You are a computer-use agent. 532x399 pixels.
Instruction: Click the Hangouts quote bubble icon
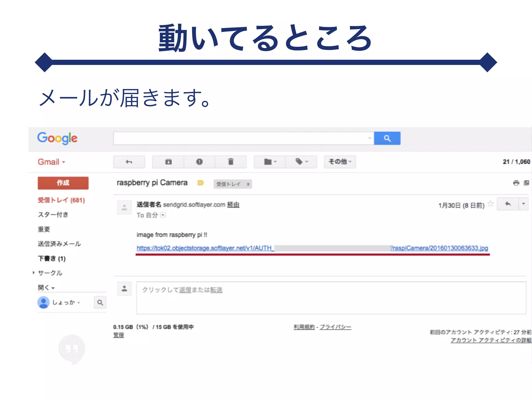[72, 349]
